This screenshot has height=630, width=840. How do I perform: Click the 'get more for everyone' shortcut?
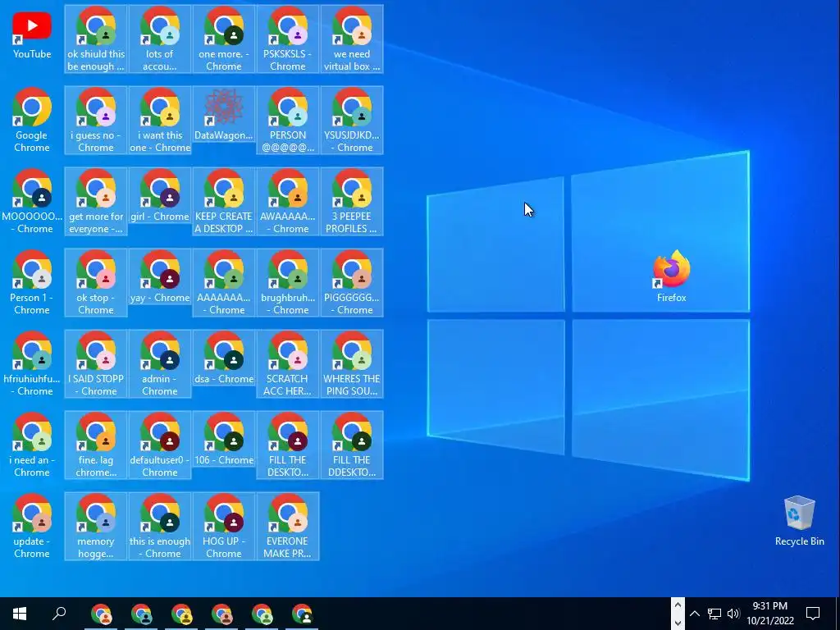click(x=96, y=202)
